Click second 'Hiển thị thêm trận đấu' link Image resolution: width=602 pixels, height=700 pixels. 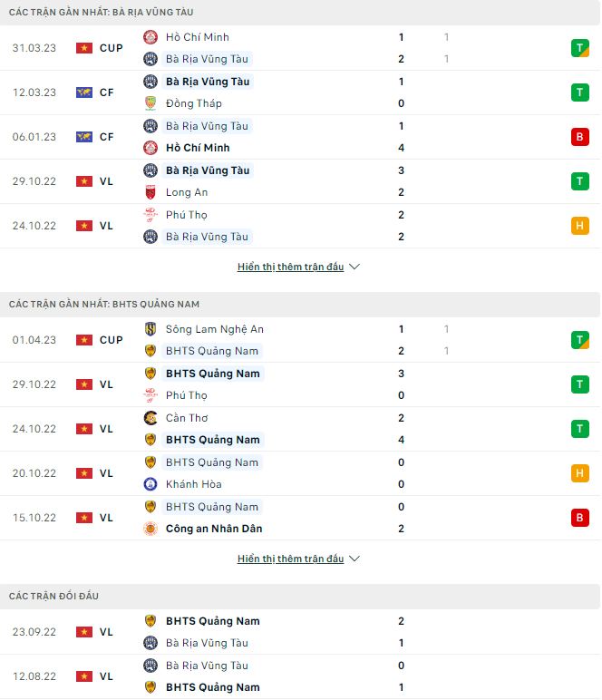point(290,559)
